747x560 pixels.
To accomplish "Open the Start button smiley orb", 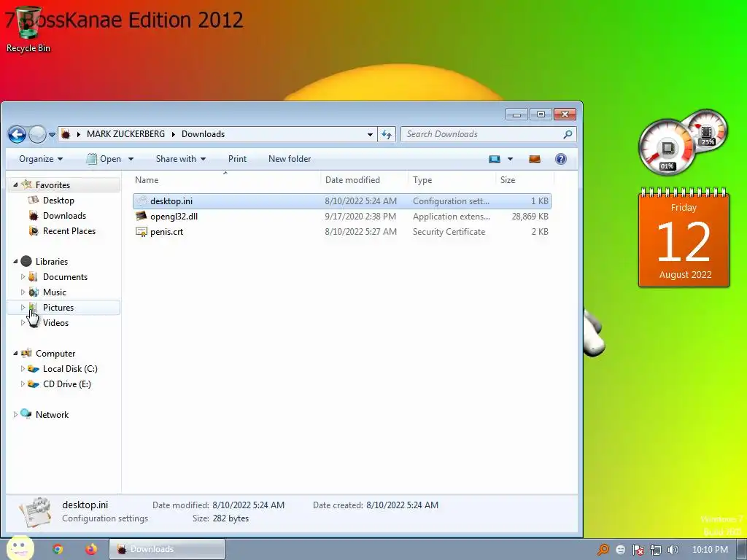I will pos(20,548).
